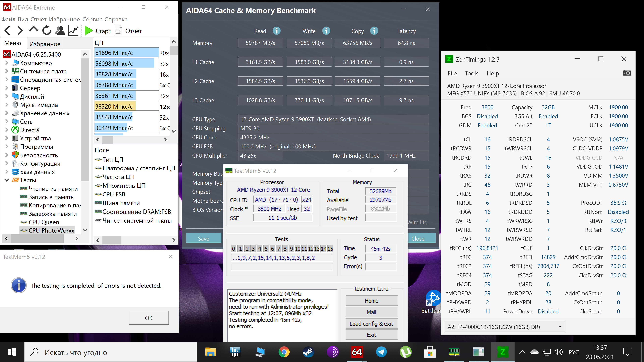Expand the Компьютер tree node

(7, 63)
